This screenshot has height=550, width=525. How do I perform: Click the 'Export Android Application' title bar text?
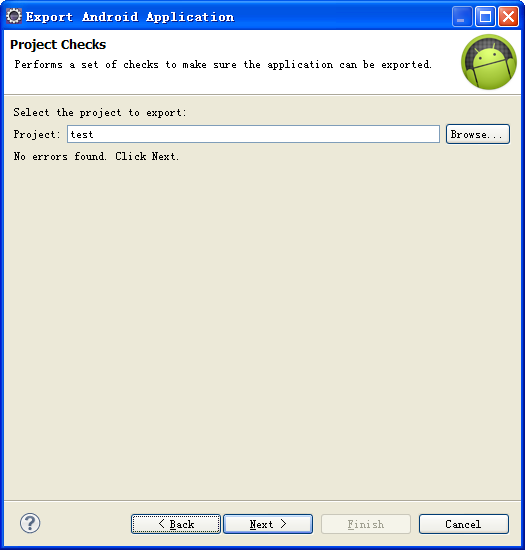pos(130,17)
